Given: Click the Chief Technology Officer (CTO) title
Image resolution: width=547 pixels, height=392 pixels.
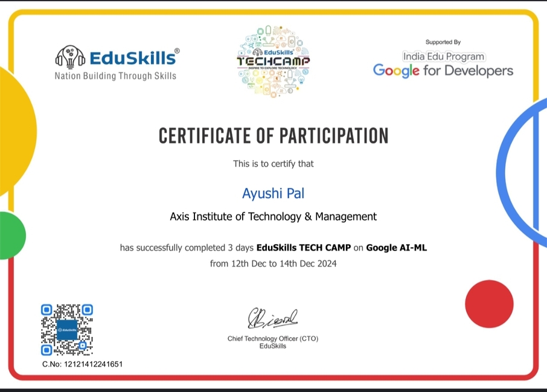Looking at the screenshot, I should 273,339.
